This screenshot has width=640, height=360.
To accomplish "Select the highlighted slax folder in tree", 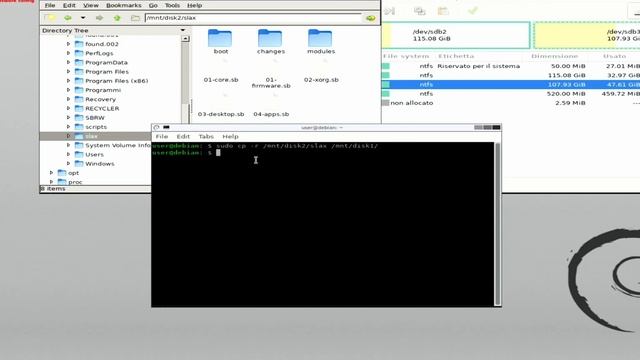I will pos(91,136).
